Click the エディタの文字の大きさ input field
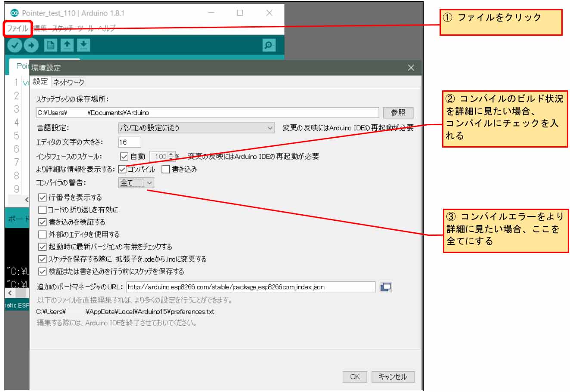Viewport: 570px width, 392px height. [129, 142]
